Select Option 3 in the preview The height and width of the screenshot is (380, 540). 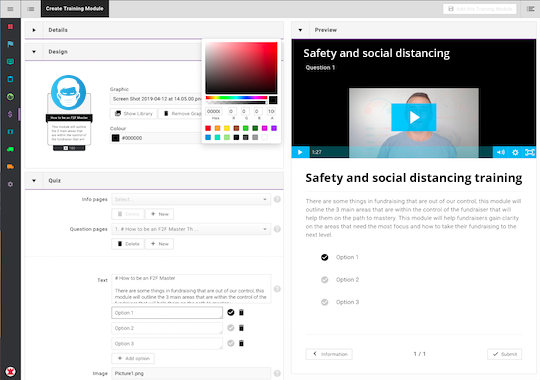(x=324, y=302)
